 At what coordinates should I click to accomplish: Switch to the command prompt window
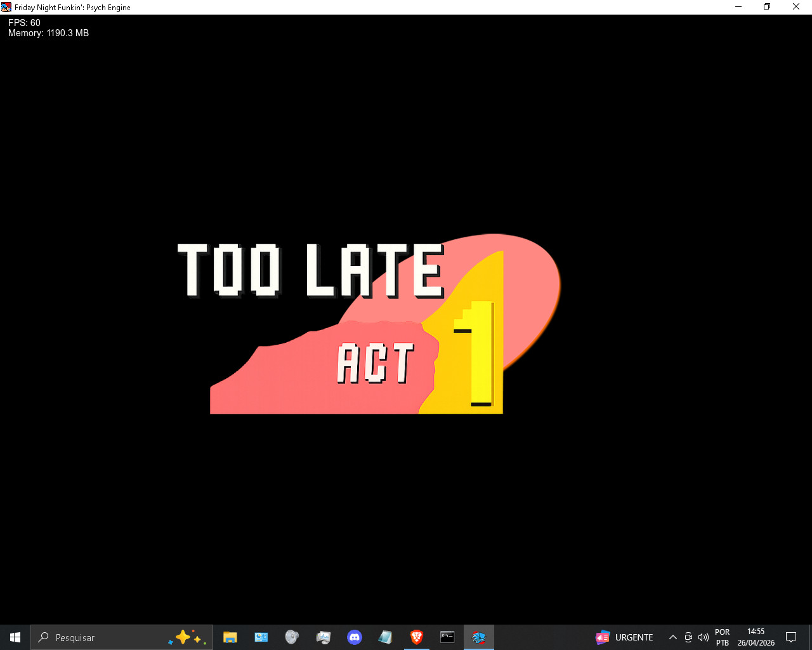click(x=448, y=637)
